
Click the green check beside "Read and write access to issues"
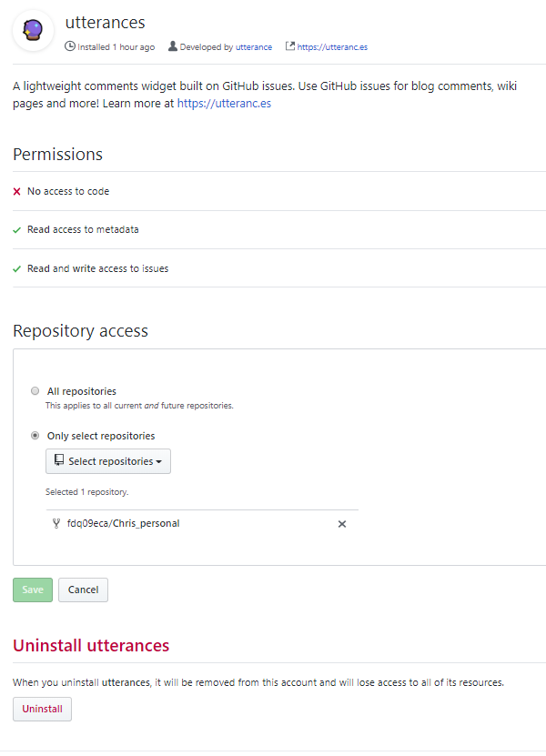pyautogui.click(x=16, y=268)
